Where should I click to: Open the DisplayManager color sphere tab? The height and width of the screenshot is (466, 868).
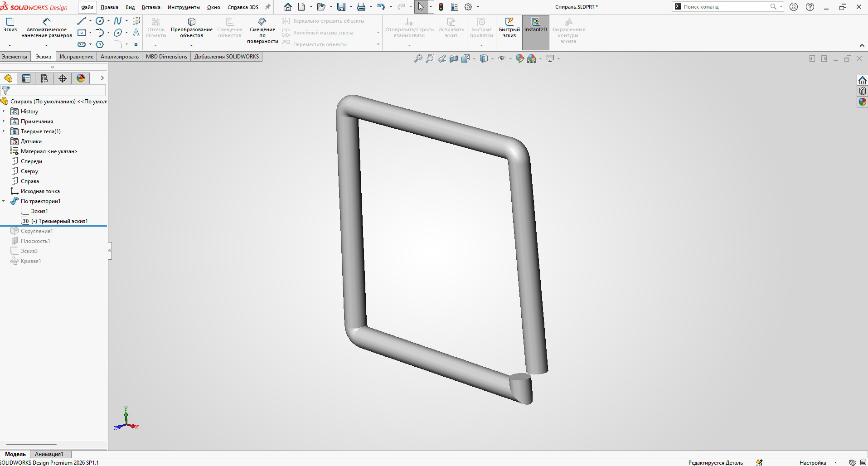(x=81, y=78)
